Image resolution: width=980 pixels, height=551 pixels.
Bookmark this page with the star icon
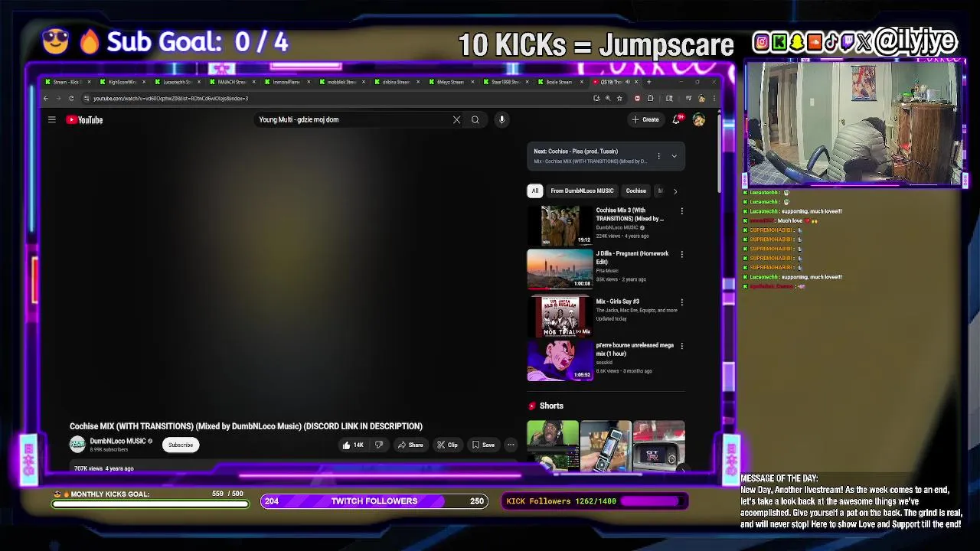tap(619, 98)
